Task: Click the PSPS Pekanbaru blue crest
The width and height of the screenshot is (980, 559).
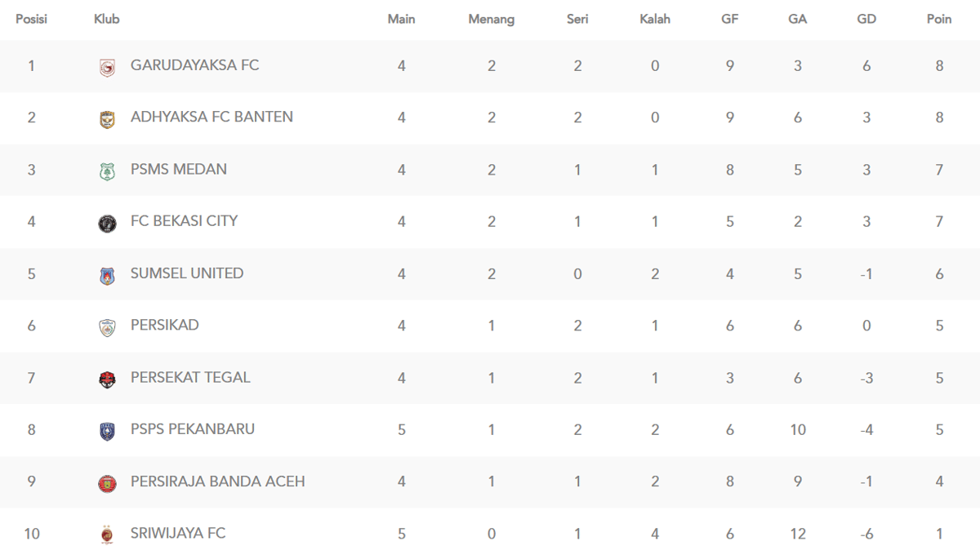Action: tap(107, 432)
